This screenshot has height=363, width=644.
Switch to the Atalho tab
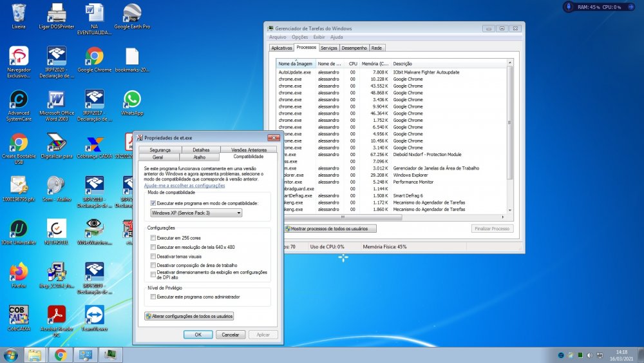point(199,157)
